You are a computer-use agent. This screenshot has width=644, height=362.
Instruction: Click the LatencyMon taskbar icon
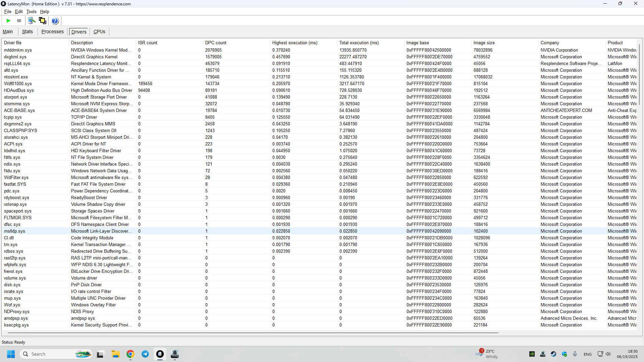[160, 354]
